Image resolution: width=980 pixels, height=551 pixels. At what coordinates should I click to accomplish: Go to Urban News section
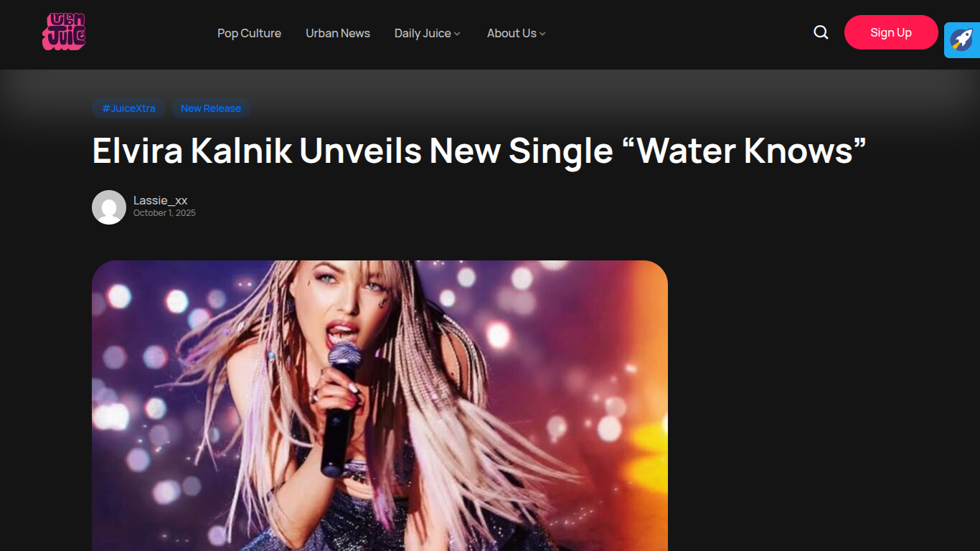coord(338,33)
